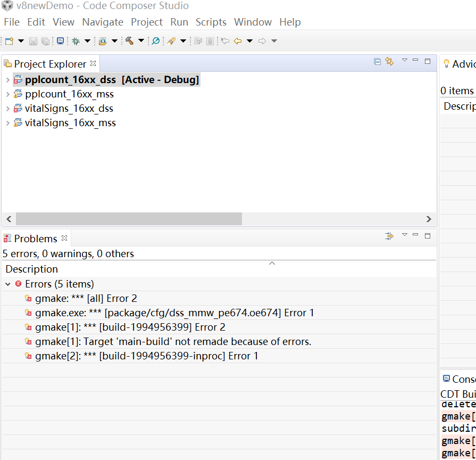The width and height of the screenshot is (476, 460).
Task: Click Collapse All in Project Explorer
Action: pos(377,62)
